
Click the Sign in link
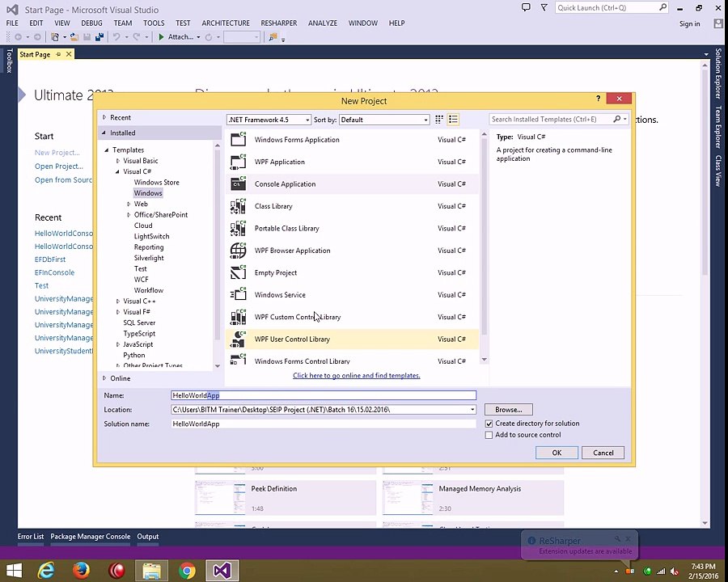coord(689,23)
